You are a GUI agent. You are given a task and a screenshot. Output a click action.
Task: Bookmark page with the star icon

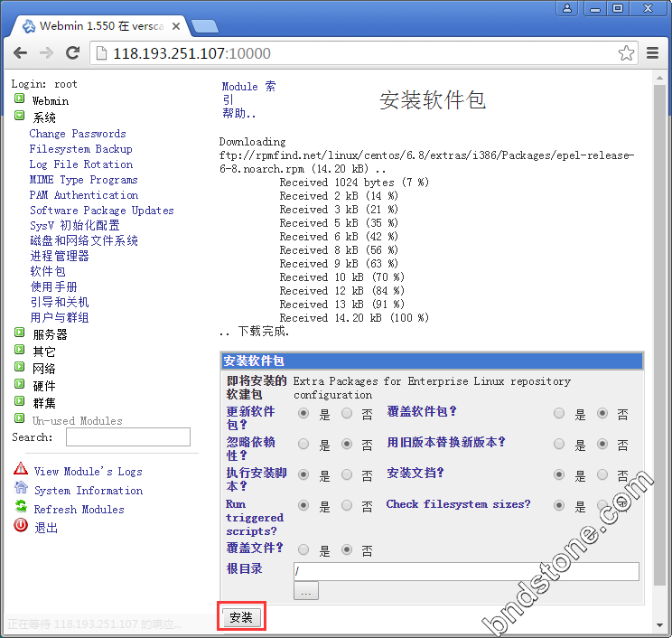point(626,53)
